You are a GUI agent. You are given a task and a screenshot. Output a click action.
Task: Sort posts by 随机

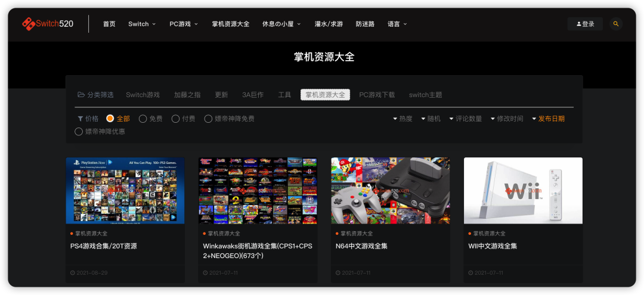(431, 119)
